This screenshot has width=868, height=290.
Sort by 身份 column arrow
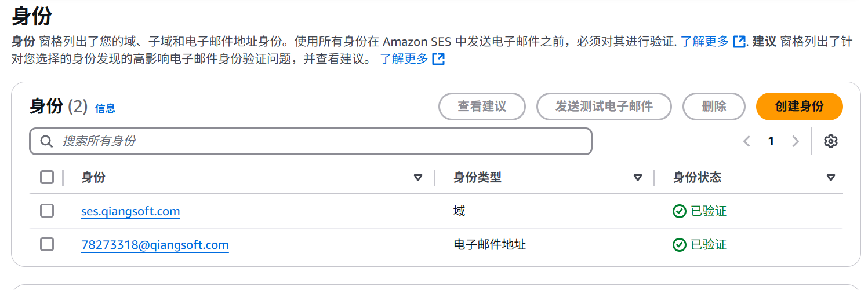pos(418,178)
